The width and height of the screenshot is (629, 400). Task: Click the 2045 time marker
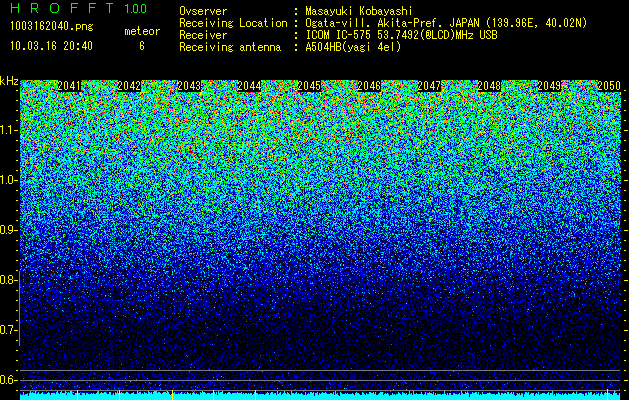coord(309,86)
